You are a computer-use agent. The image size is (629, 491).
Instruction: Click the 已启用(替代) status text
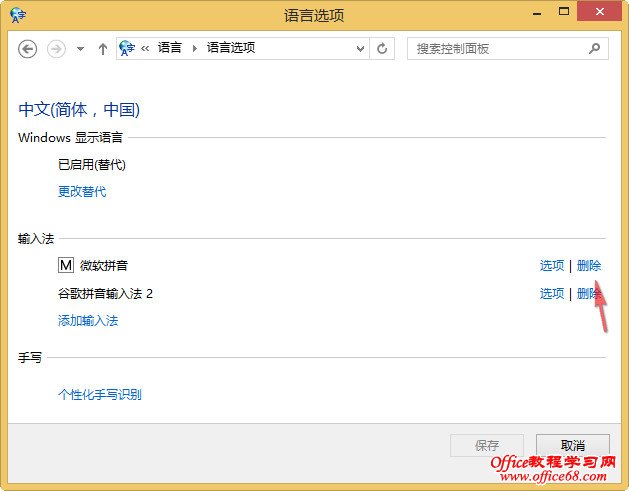(92, 164)
